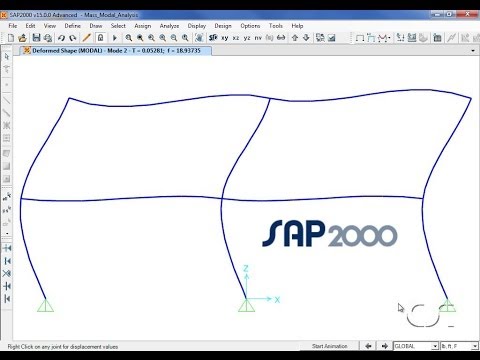Open the deformed shape M-curve dropdown
The height and width of the screenshot is (360, 480).
coord(384,38)
